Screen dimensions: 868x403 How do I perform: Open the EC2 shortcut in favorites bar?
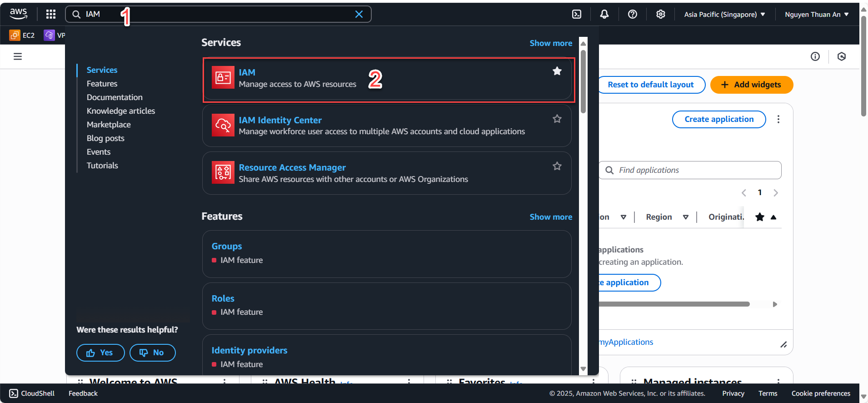click(x=22, y=35)
